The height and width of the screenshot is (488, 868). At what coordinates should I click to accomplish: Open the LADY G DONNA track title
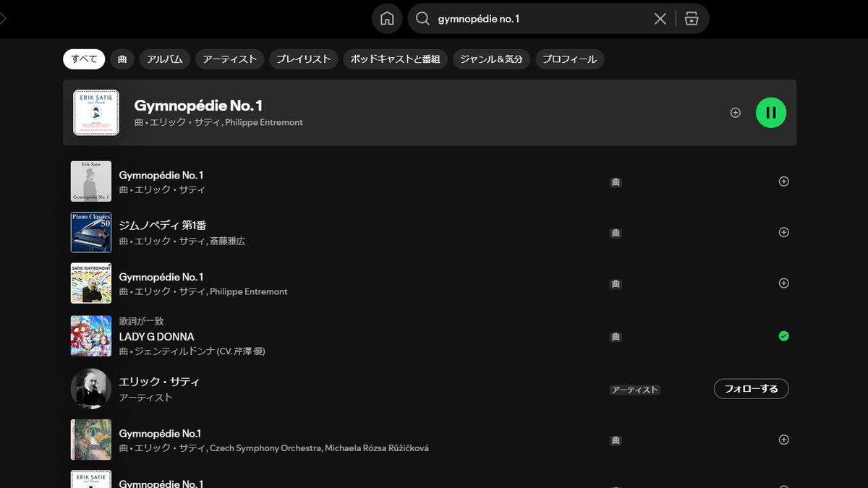156,337
